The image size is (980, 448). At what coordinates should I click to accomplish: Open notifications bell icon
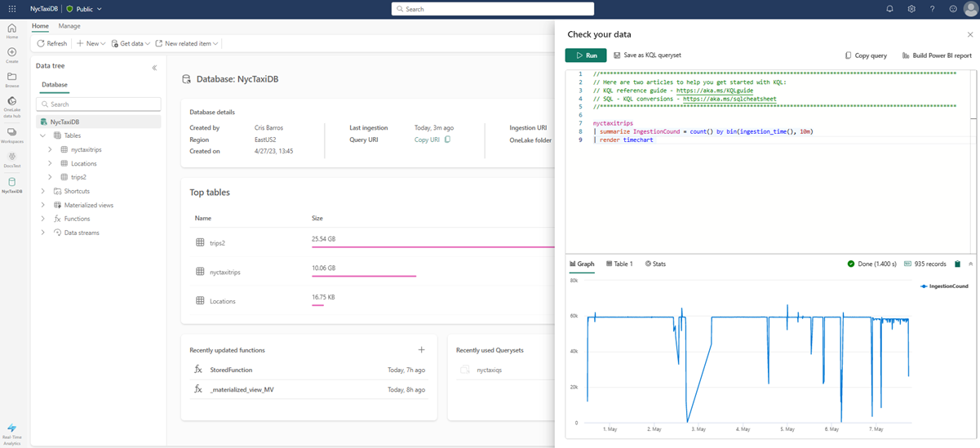click(x=890, y=9)
